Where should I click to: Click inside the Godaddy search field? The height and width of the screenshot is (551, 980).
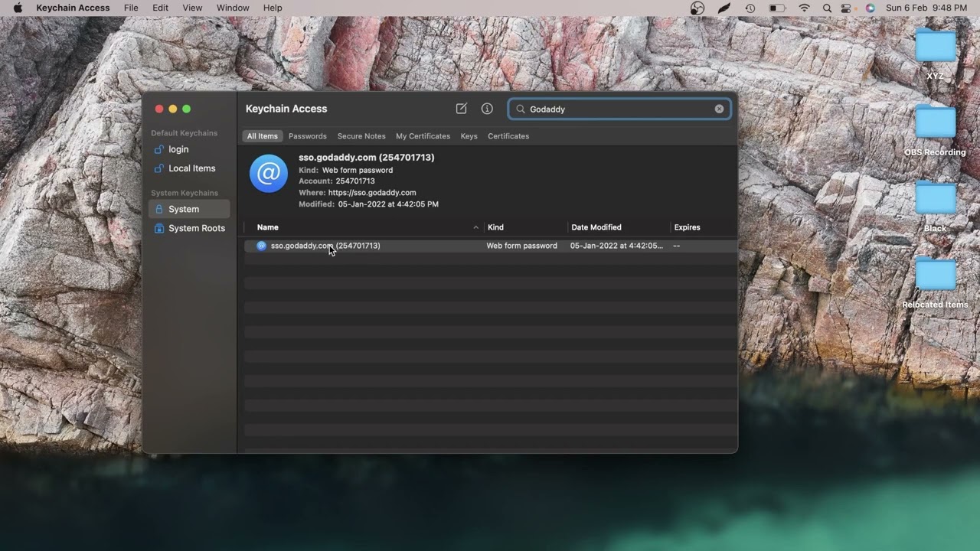click(x=619, y=109)
